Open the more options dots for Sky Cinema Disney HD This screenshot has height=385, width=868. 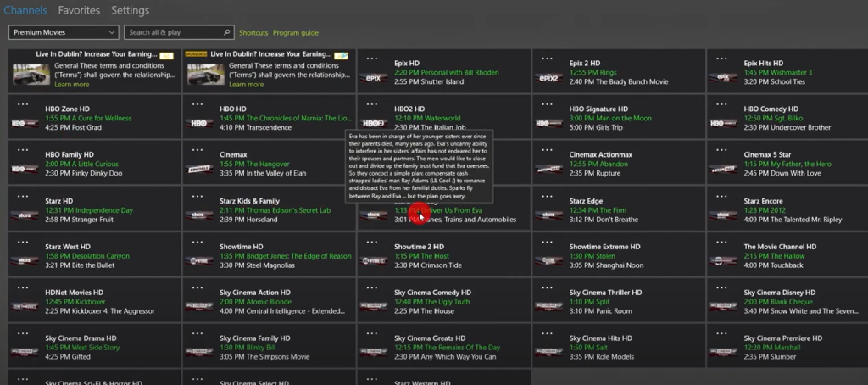(721, 287)
